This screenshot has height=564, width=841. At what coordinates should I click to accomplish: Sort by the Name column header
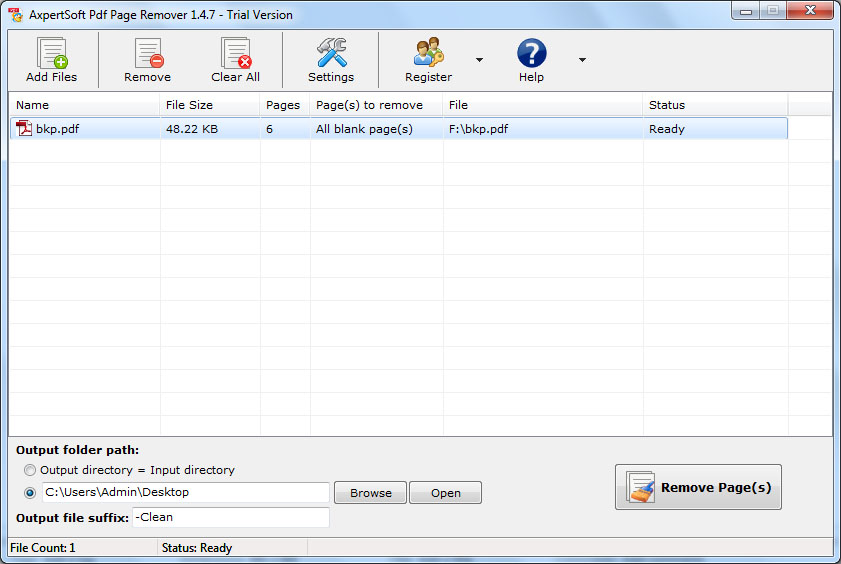coord(84,105)
